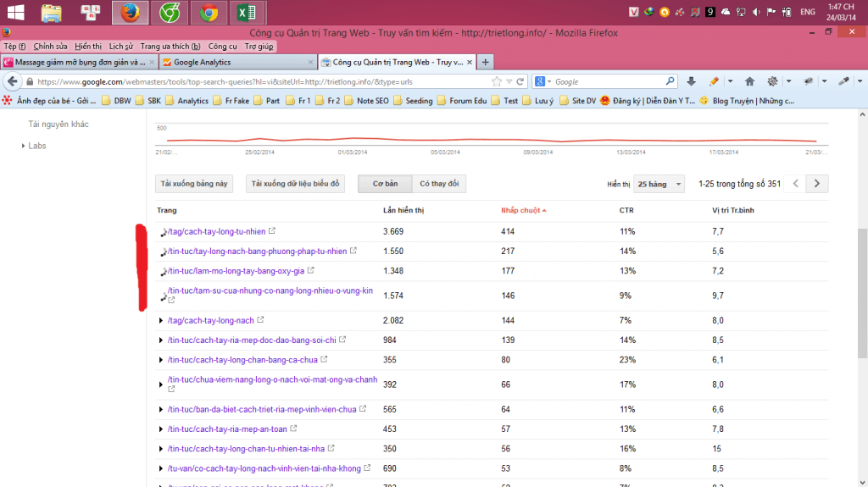
Task: Close the Google Analytics tab
Action: click(x=310, y=63)
